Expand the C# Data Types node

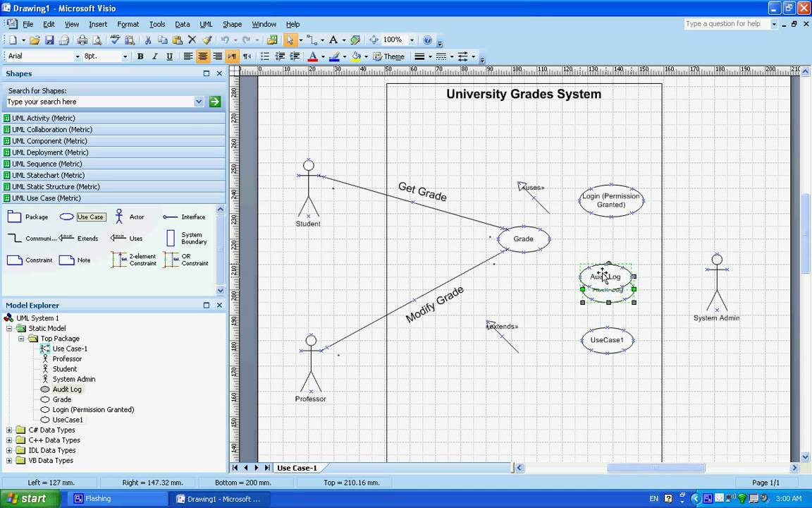point(9,430)
